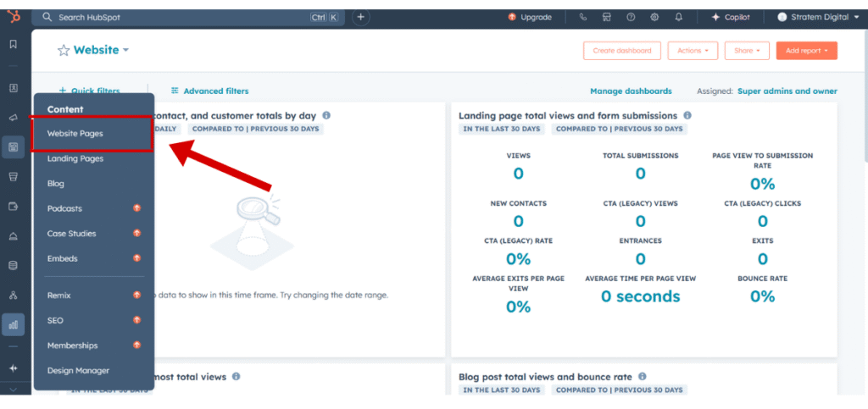This screenshot has height=409, width=868.
Task: Select the Reporting bar chart sidebar icon
Action: coord(14,323)
